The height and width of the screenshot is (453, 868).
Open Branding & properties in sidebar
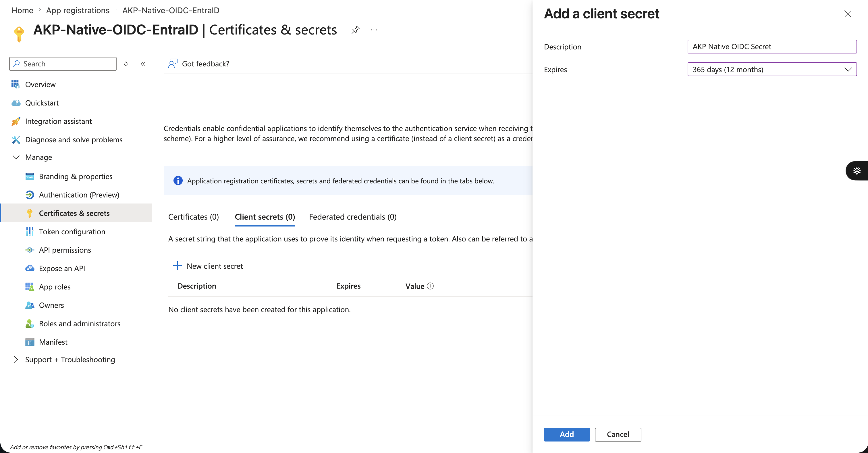pos(76,176)
